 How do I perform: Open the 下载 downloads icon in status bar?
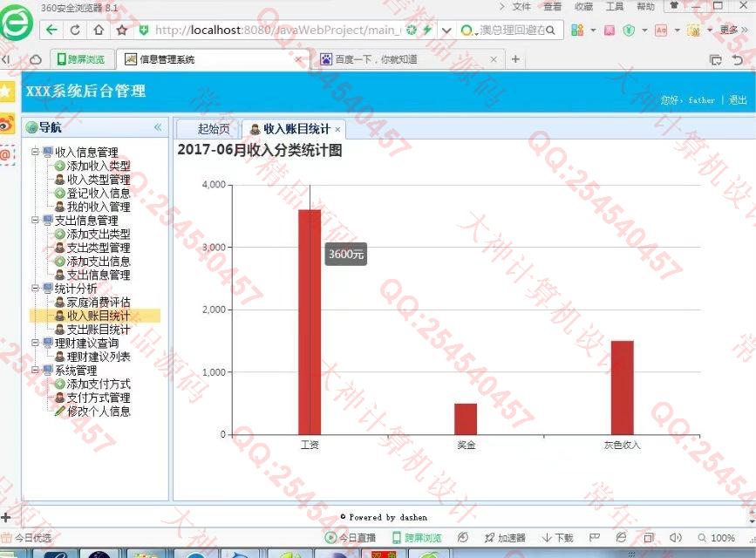(557, 538)
